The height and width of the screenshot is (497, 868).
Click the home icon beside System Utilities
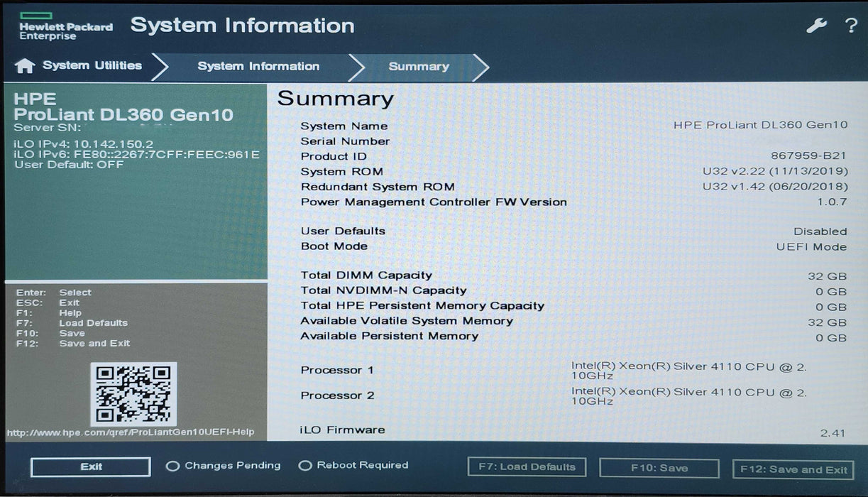point(26,65)
